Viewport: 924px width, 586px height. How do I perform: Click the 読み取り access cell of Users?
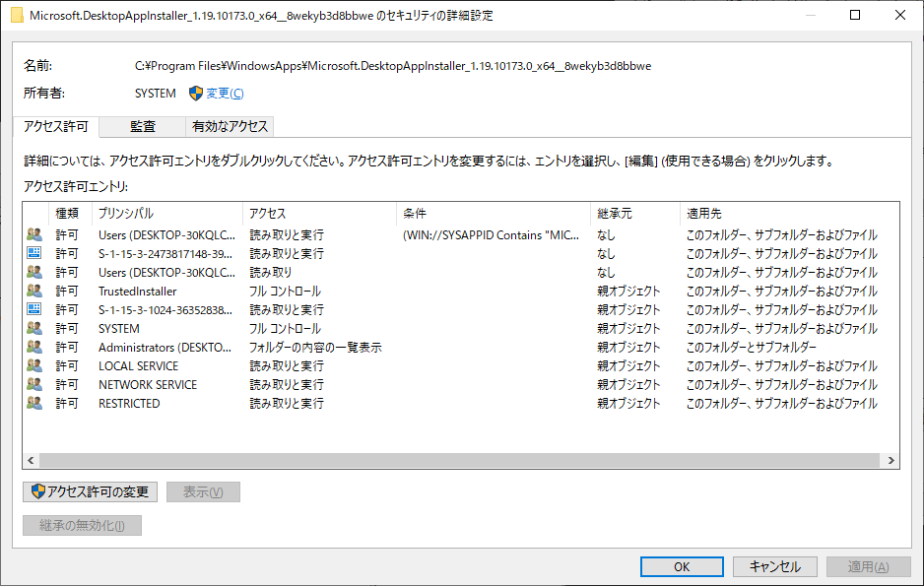271,272
